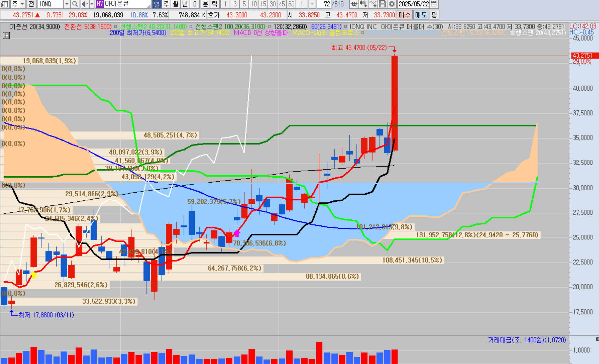Select the 45 interval button
This screenshot has height=364, width=599.
coord(282,4)
